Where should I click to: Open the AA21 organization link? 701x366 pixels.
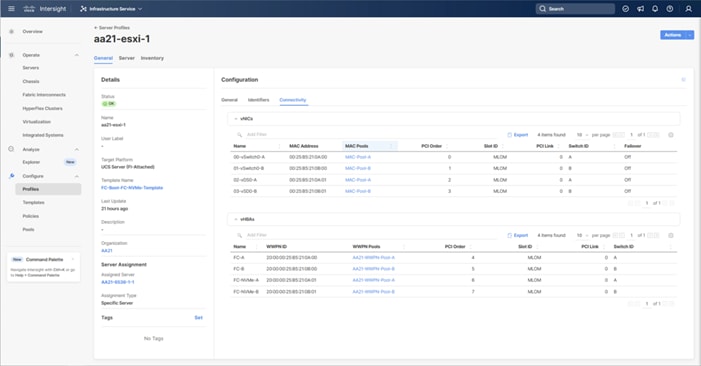click(x=107, y=251)
